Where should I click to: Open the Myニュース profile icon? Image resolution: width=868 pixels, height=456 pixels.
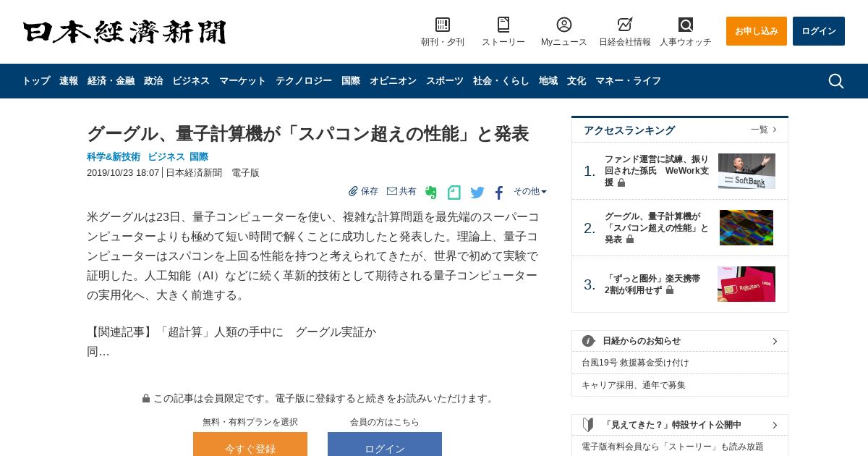tap(564, 25)
